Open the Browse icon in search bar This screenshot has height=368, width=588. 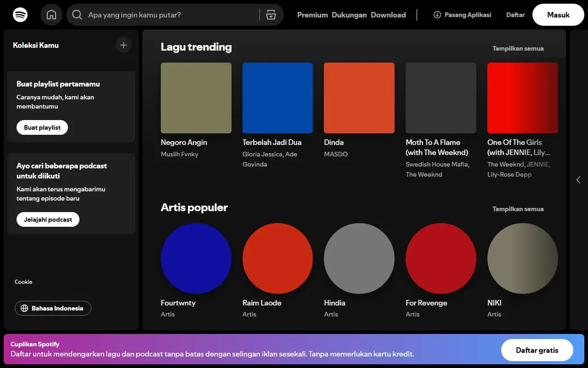tap(271, 15)
